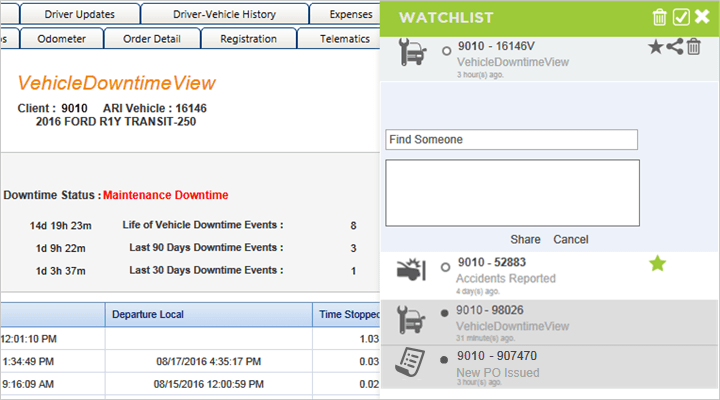Click the accident car icon for 9010 - 52883
The height and width of the screenshot is (400, 720).
[411, 270]
